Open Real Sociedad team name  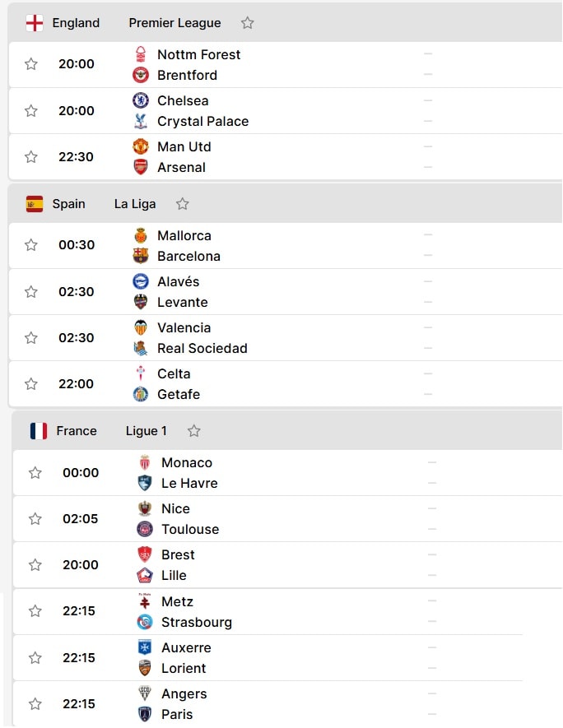tap(202, 348)
